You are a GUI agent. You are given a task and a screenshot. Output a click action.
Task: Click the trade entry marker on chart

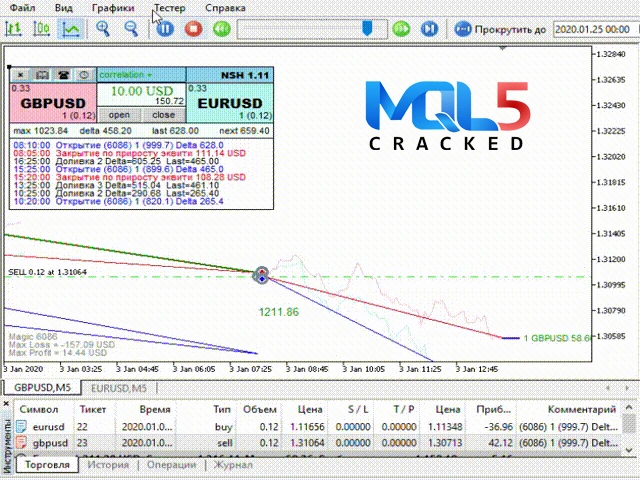pos(261,275)
